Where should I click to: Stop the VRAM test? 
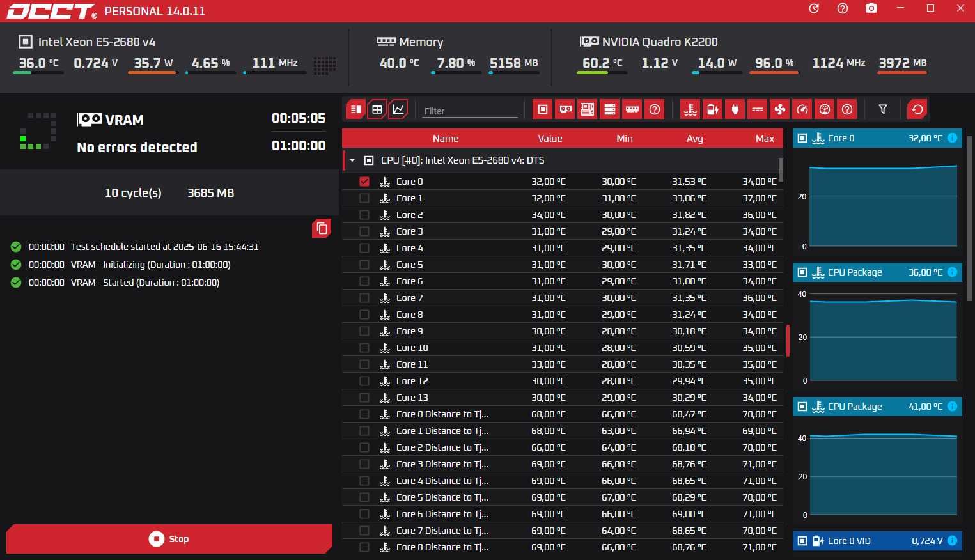point(169,539)
